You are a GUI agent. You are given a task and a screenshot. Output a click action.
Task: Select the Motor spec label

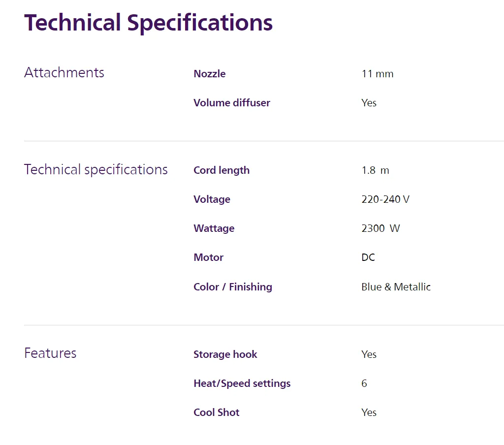pyautogui.click(x=209, y=257)
